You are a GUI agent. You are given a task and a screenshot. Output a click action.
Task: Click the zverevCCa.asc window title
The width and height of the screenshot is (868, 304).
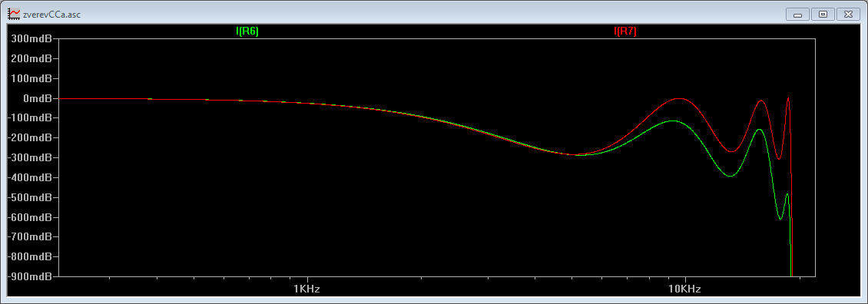(x=51, y=15)
